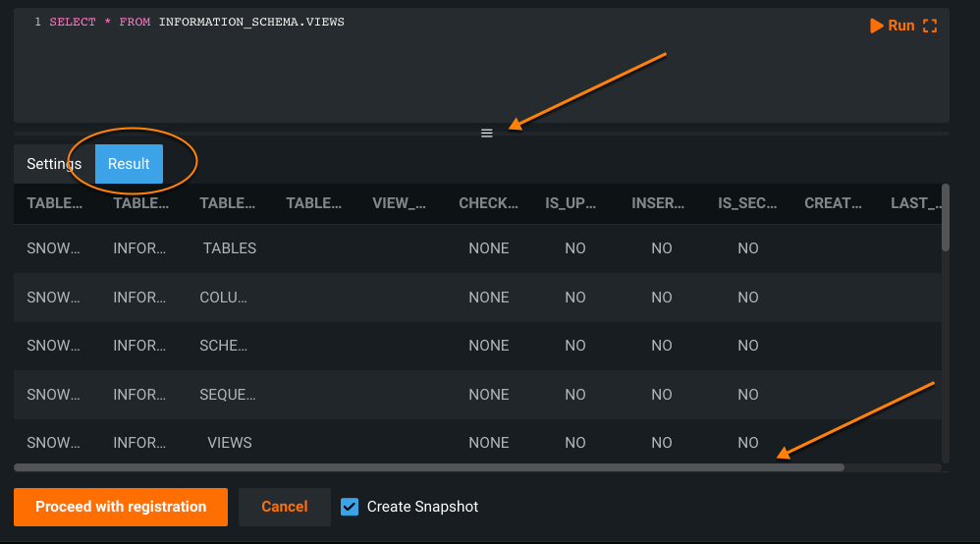Switch to the Settings tab
The height and width of the screenshot is (544, 980).
[x=54, y=164]
